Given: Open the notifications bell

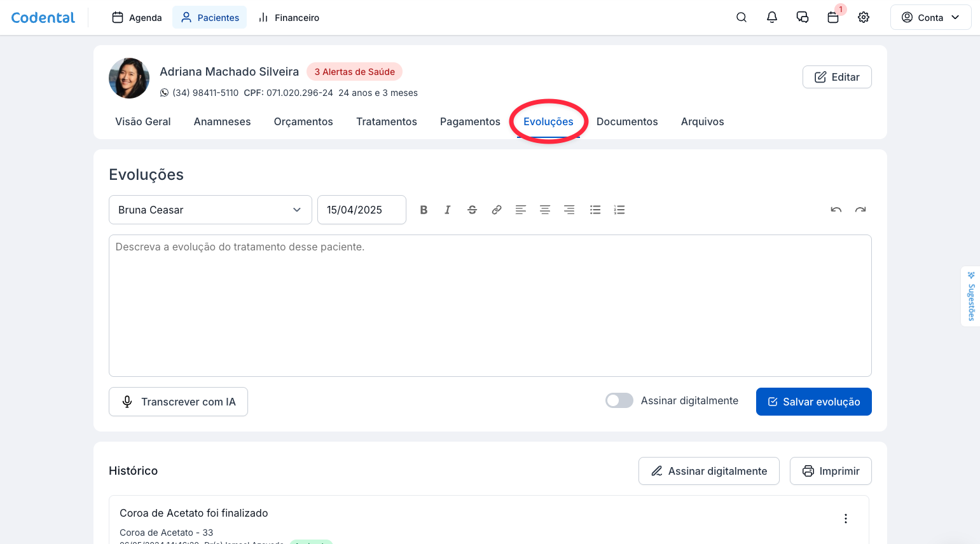Looking at the screenshot, I should pos(772,18).
